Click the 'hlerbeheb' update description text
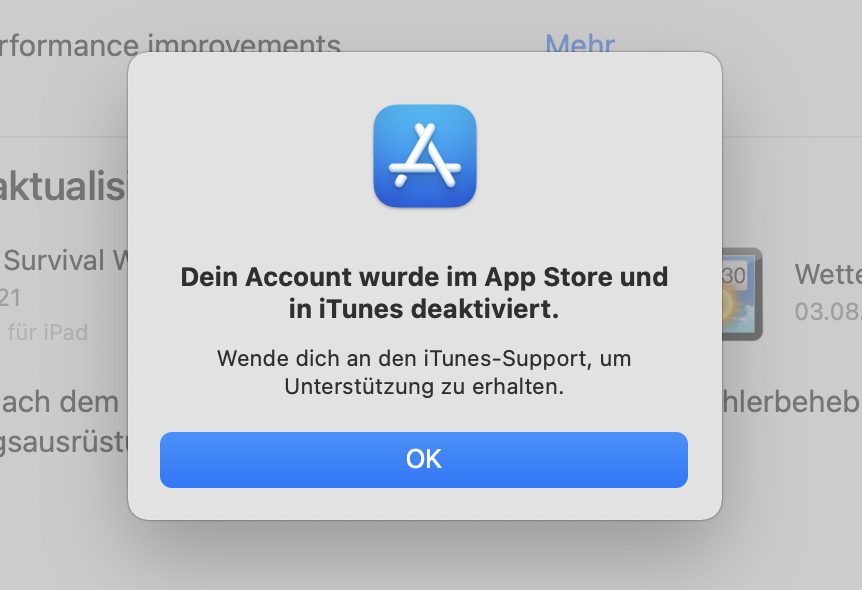The width and height of the screenshot is (862, 590). tap(792, 401)
